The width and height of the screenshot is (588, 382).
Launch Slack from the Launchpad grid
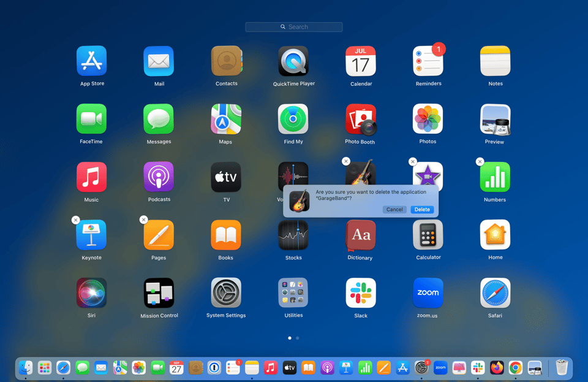click(x=360, y=292)
